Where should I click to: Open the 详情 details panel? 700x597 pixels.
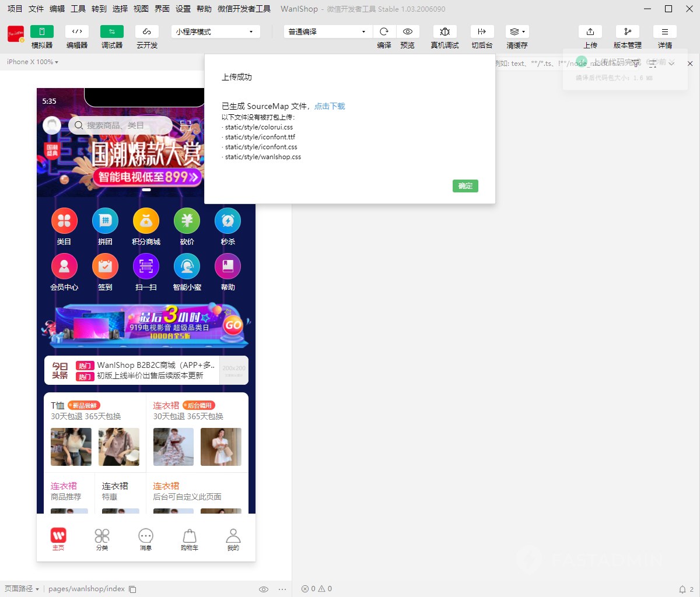pos(665,31)
